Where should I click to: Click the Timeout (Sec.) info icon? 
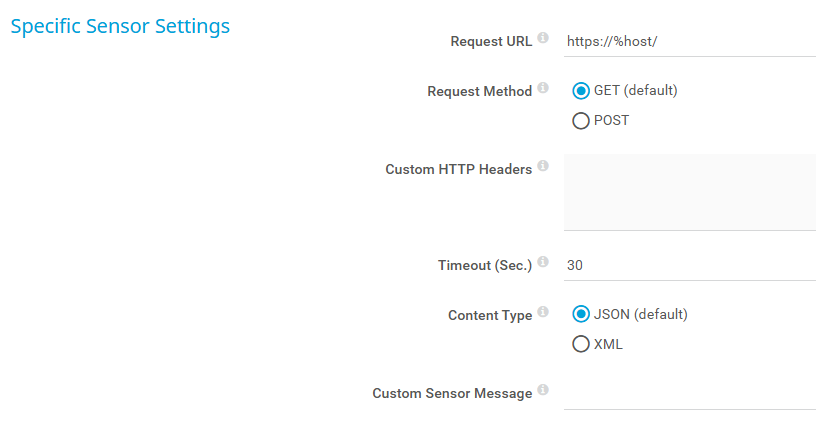coord(543,262)
